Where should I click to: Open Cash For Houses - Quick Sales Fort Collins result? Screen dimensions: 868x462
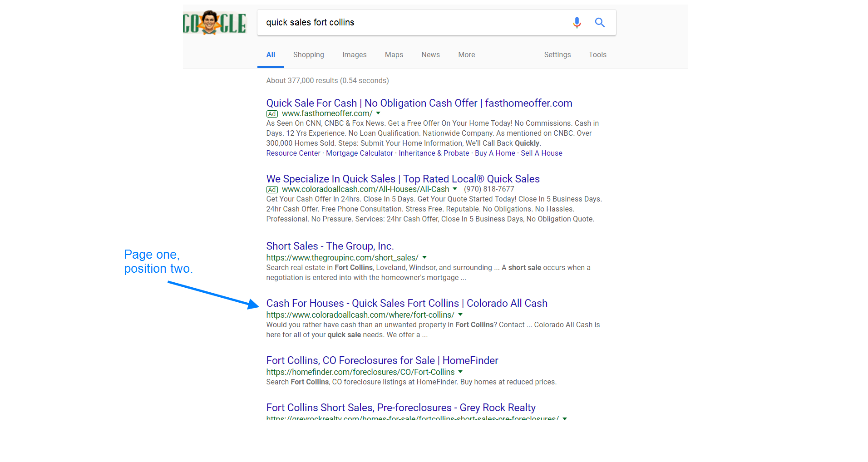tap(407, 303)
